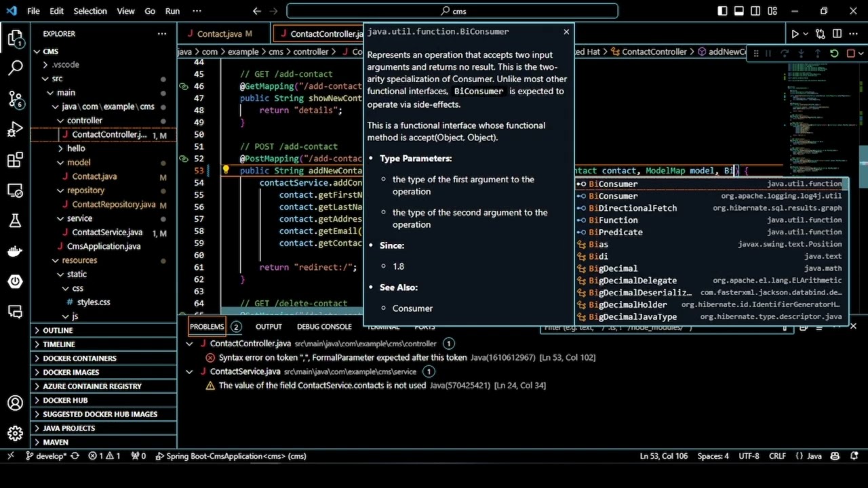Click the Run Java play button
The width and height of the screenshot is (868, 488).
795,34
